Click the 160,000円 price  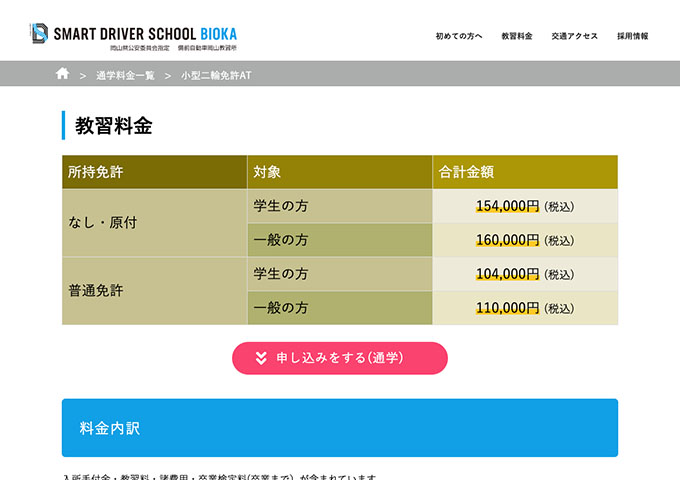tap(507, 240)
